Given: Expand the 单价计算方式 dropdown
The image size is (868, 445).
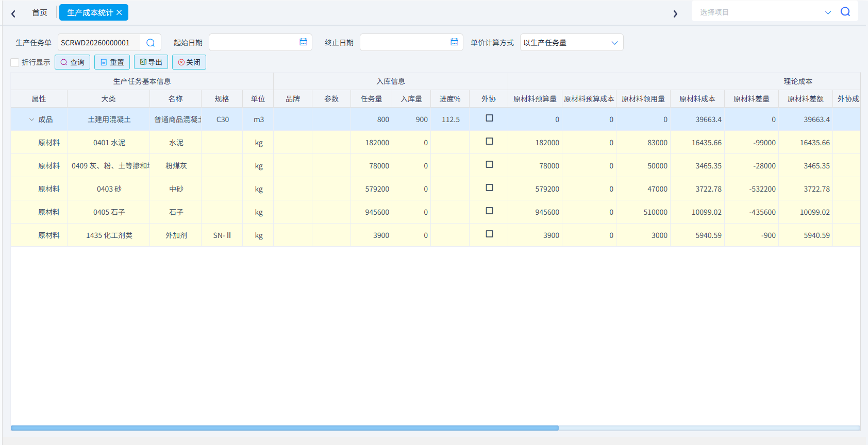Looking at the screenshot, I should click(614, 43).
